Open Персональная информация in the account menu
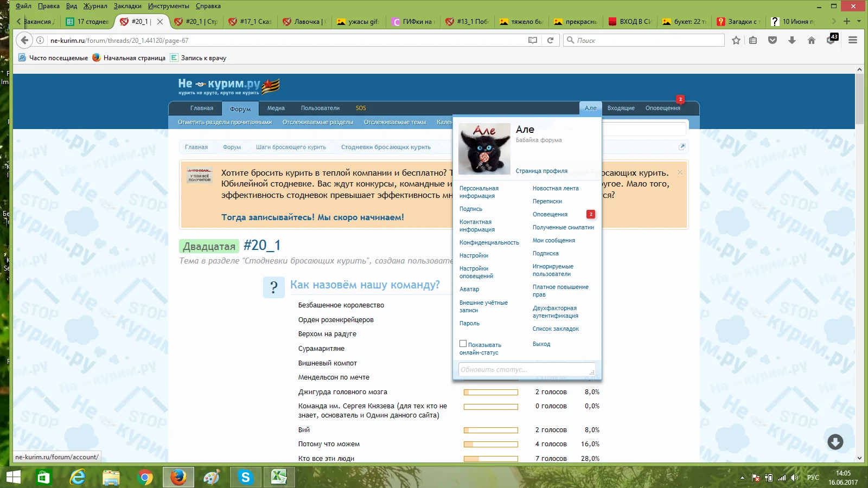The width and height of the screenshot is (868, 488). 479,192
